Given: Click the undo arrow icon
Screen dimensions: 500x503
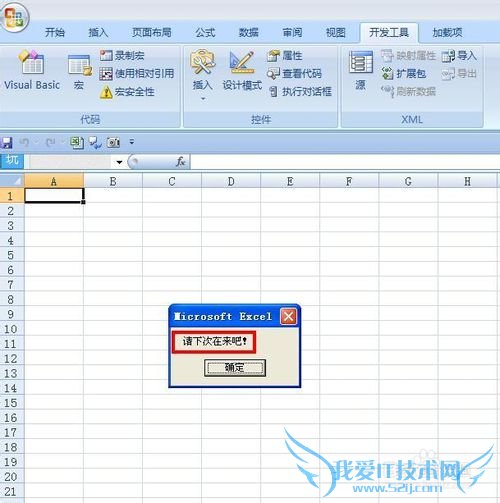Looking at the screenshot, I should (24, 142).
